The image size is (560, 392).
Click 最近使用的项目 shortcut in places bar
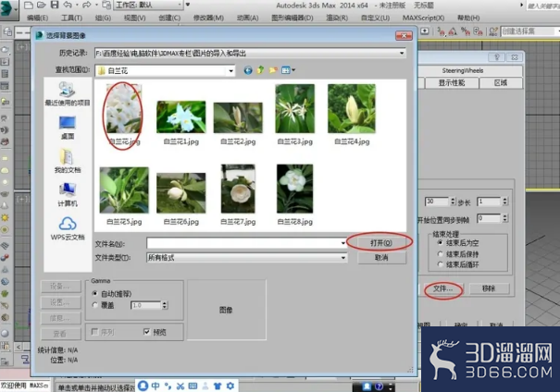[68, 93]
